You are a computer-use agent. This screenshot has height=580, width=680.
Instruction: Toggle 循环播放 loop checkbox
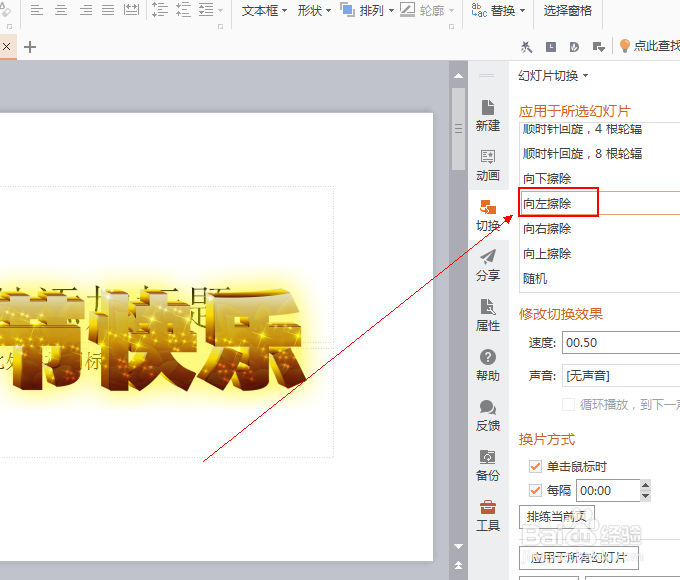568,404
